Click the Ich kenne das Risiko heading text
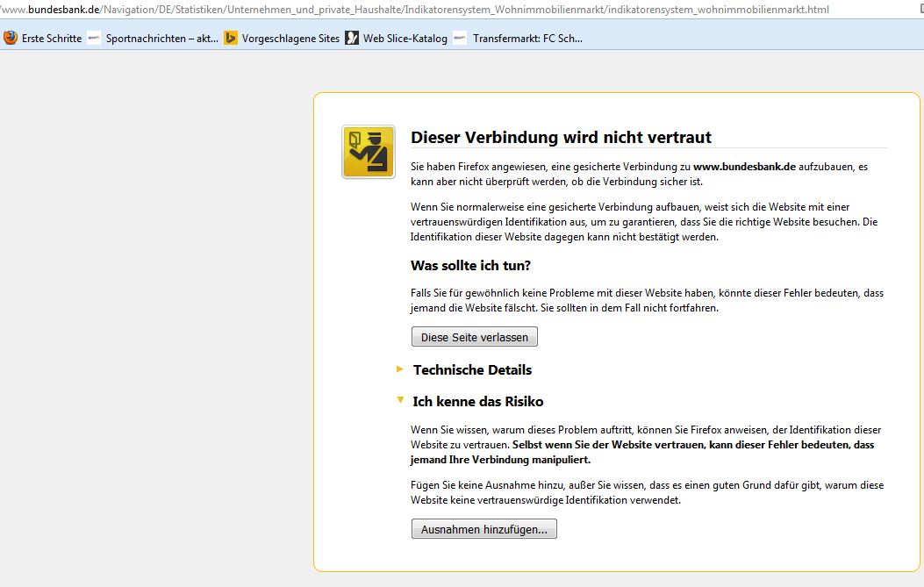This screenshot has height=587, width=924. click(478, 402)
